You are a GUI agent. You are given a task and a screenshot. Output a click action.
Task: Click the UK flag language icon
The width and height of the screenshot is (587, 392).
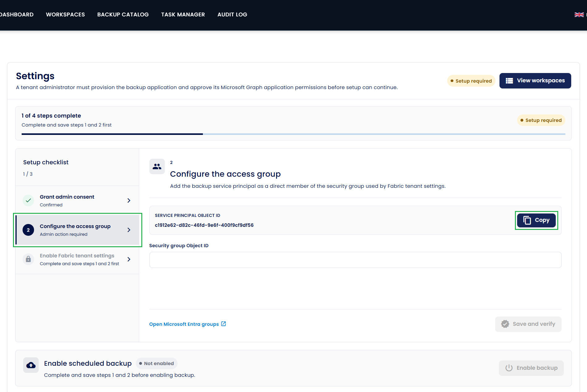coord(579,15)
